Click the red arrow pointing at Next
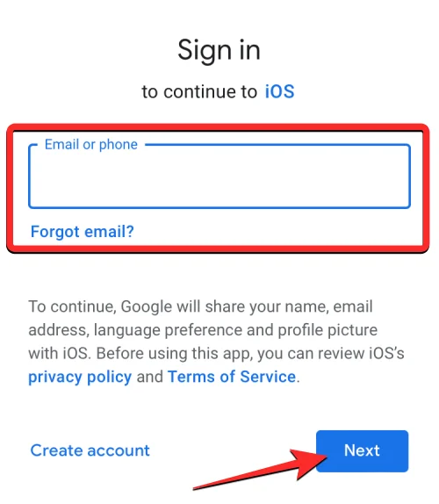Image resolution: width=439 pixels, height=504 pixels. [x=260, y=469]
